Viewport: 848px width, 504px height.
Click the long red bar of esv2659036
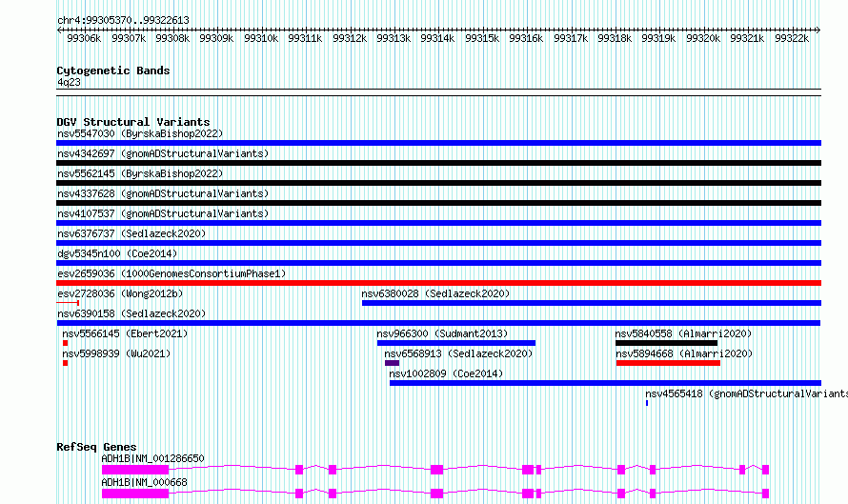point(438,283)
